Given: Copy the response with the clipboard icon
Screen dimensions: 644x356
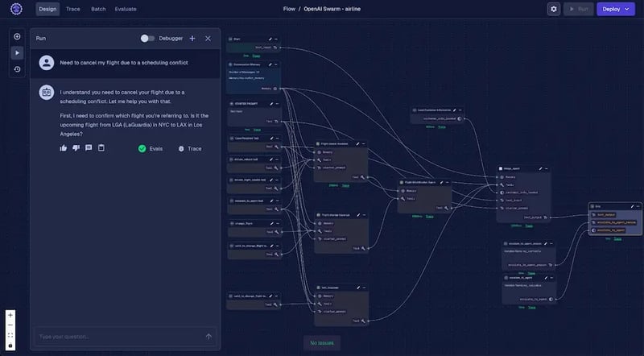Looking at the screenshot, I should [101, 148].
